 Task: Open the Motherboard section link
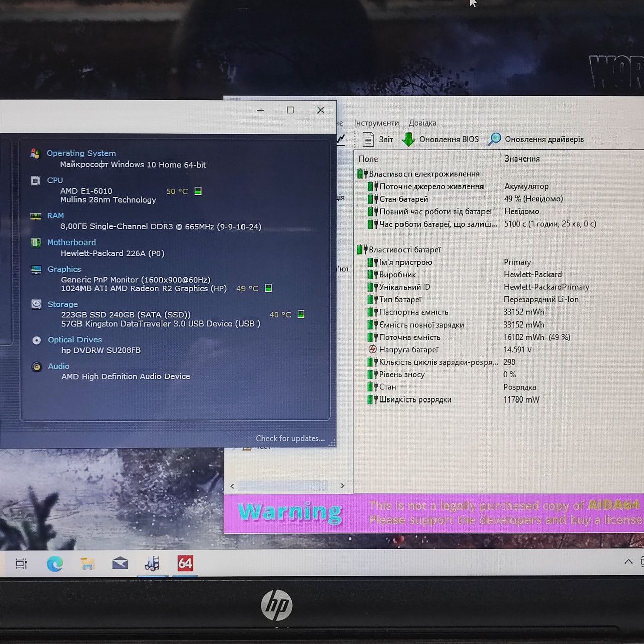(71, 243)
